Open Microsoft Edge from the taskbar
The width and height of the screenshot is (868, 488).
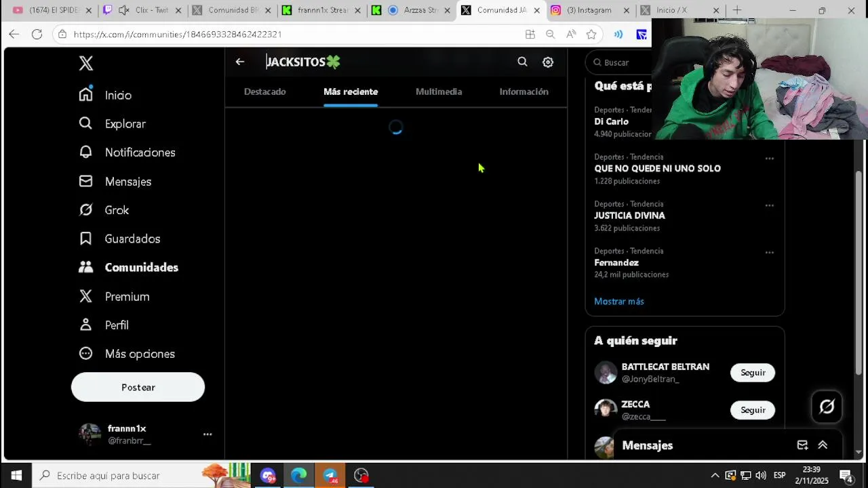[x=299, y=475]
